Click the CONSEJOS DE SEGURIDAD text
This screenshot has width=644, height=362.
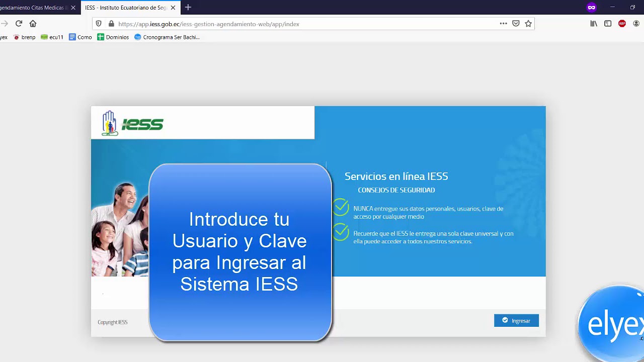click(x=396, y=190)
